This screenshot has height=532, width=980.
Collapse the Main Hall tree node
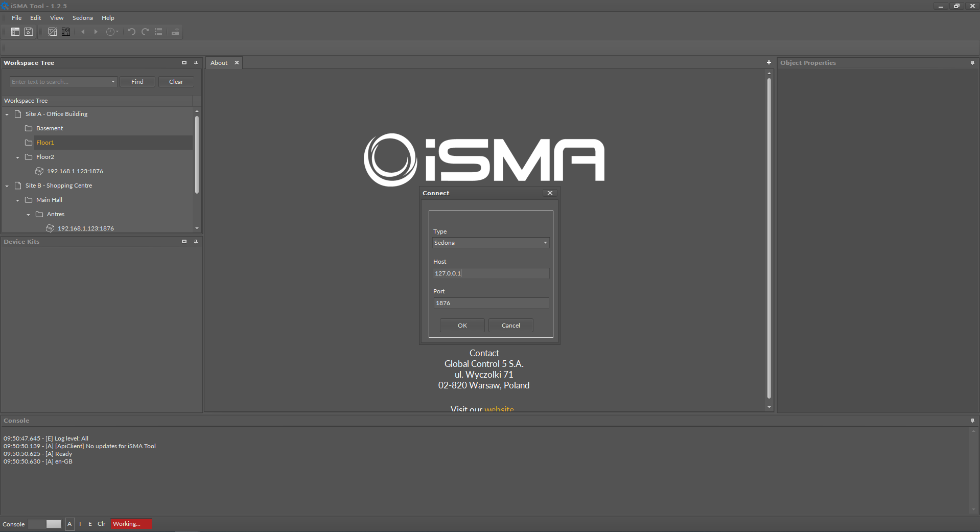click(x=18, y=200)
